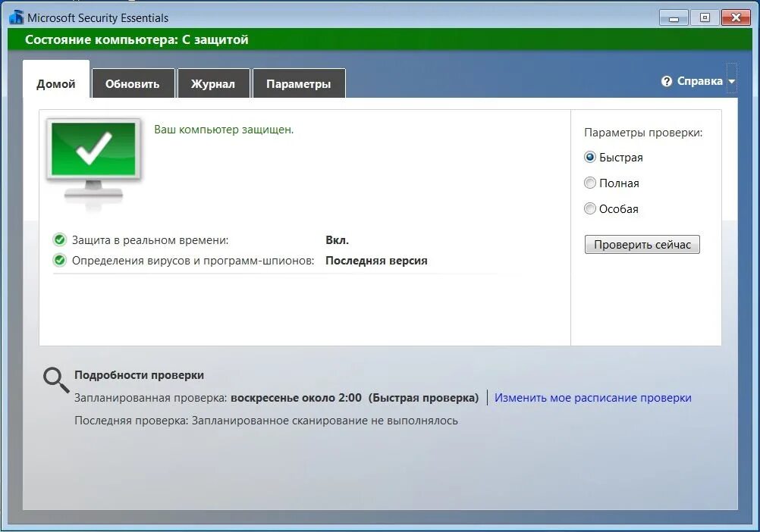Open Изменить мое расписание проверки link
This screenshot has width=760, height=532.
coord(593,397)
